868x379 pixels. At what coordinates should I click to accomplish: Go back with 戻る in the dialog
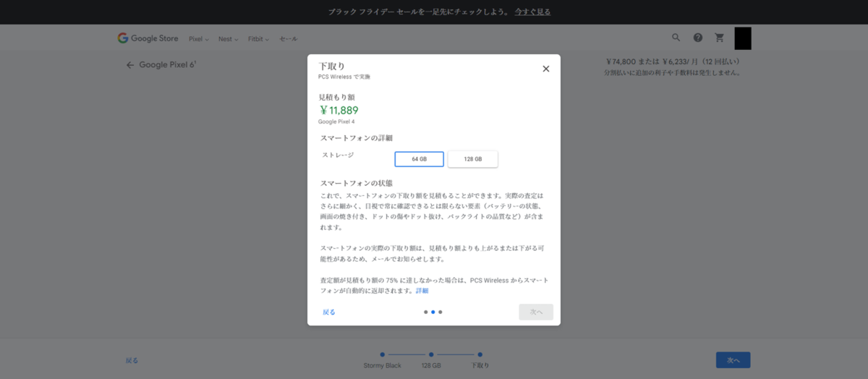pyautogui.click(x=329, y=312)
